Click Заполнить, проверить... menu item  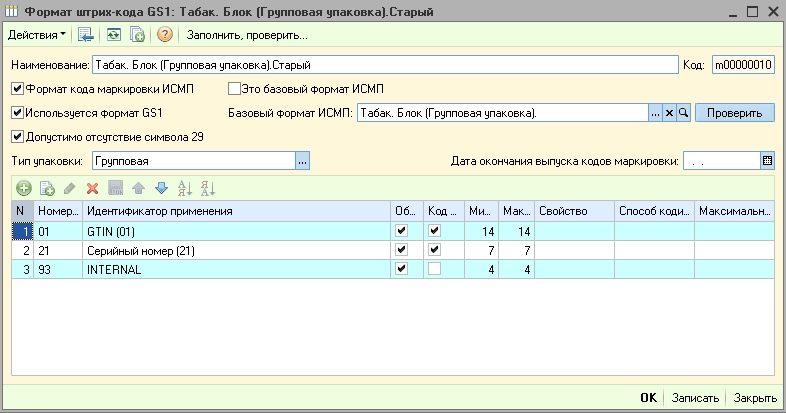tap(247, 35)
